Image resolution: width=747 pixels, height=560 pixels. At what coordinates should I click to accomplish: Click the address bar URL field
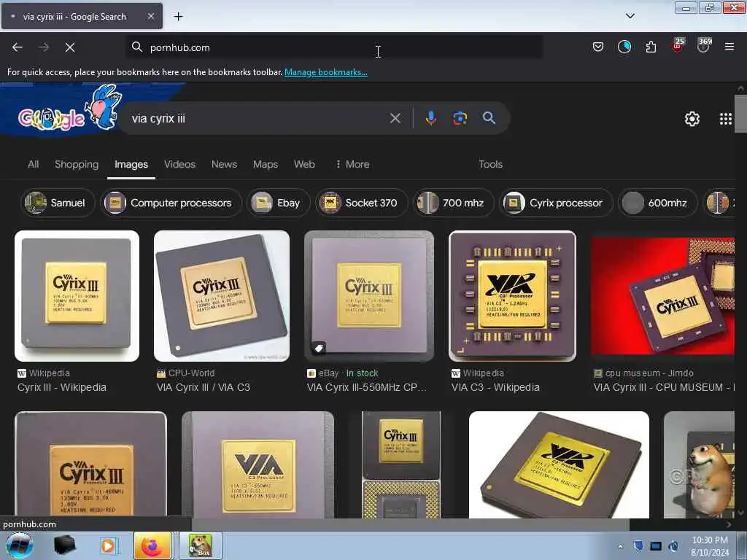point(333,47)
